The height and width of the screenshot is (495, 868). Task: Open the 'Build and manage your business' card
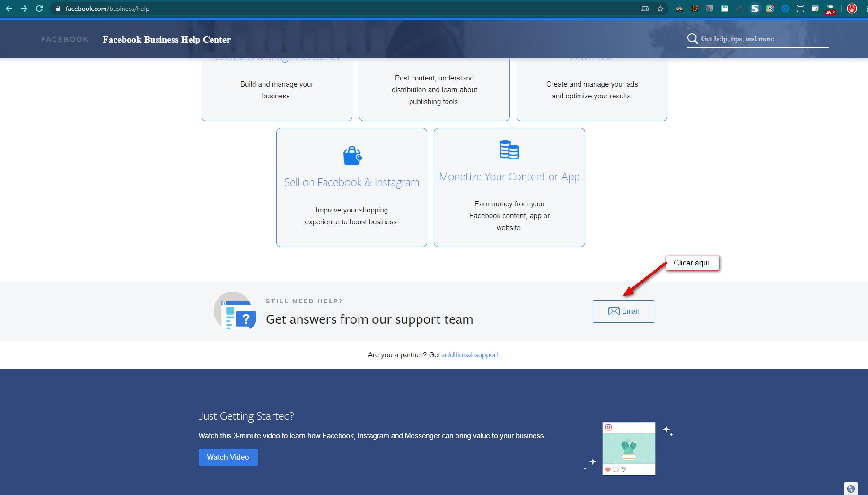(277, 89)
